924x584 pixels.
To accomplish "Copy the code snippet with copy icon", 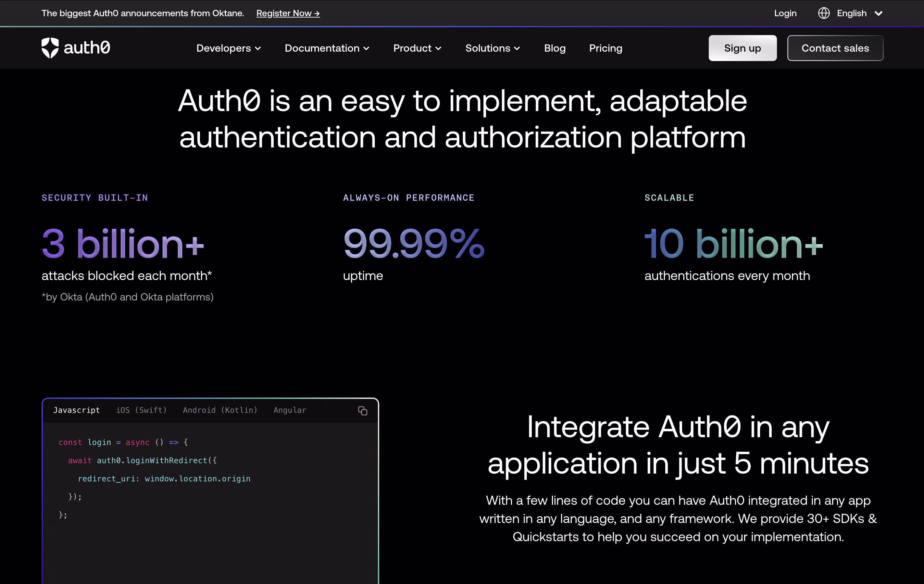I will pyautogui.click(x=362, y=411).
